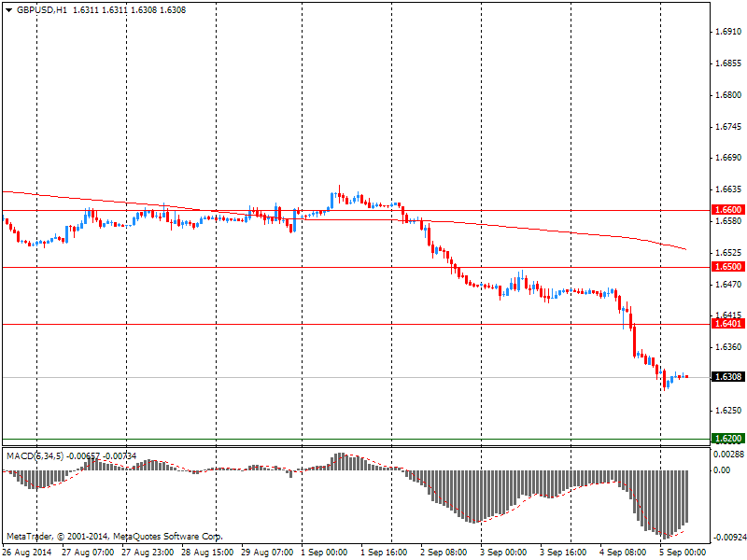This screenshot has width=747, height=560.
Task: Click the 1.6308 current price label
Action: point(728,377)
